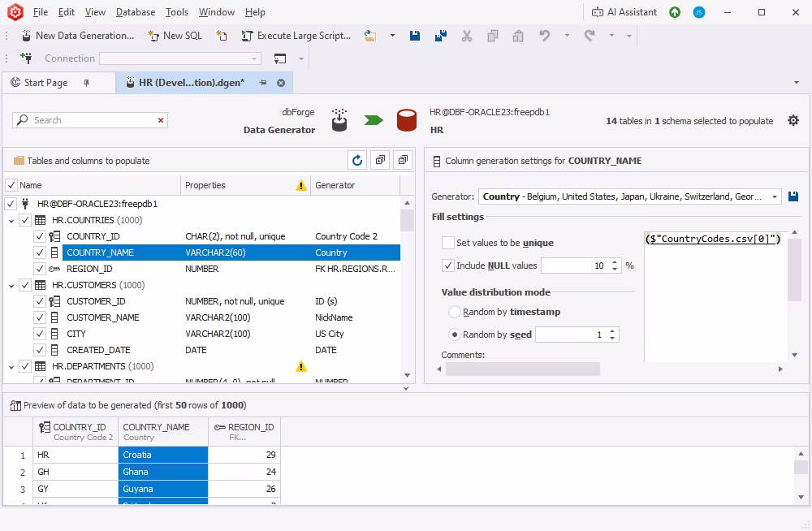This screenshot has width=812, height=531.
Task: Increase the NULL values percentage spinner
Action: [x=615, y=262]
